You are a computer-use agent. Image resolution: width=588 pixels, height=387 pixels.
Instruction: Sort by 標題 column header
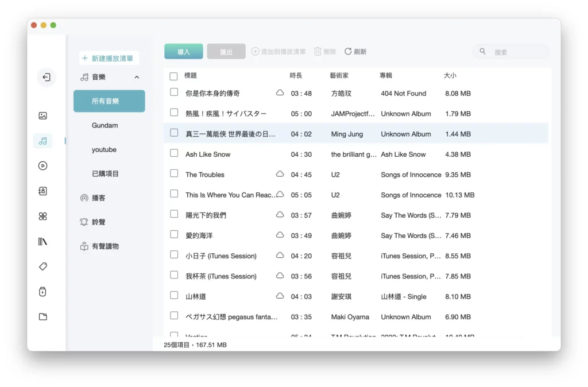point(191,75)
